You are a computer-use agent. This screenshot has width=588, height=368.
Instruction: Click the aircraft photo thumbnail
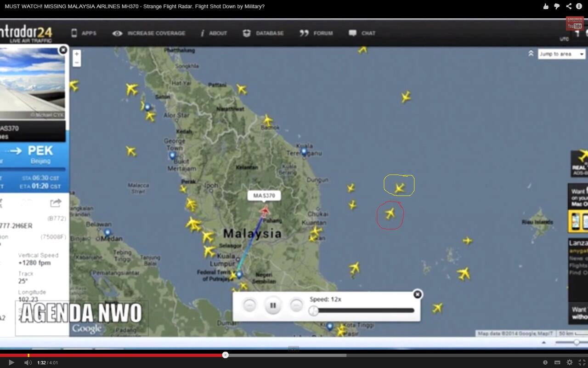(x=32, y=83)
